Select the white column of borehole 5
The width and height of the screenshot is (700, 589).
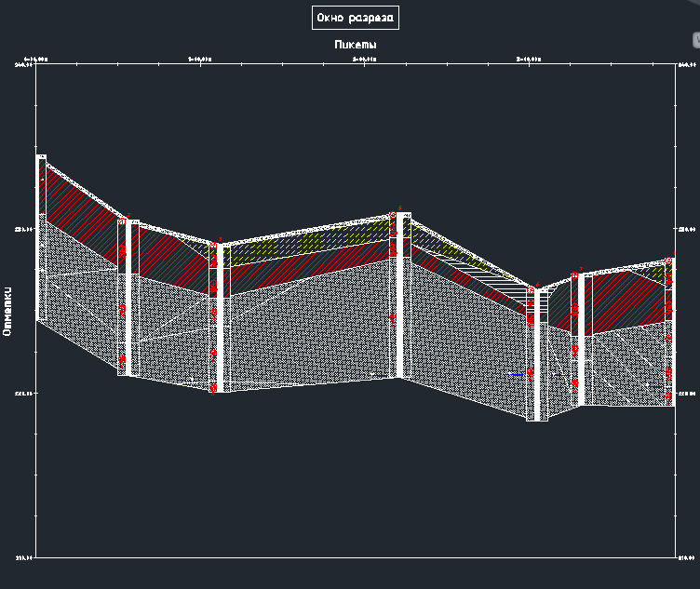[404, 298]
